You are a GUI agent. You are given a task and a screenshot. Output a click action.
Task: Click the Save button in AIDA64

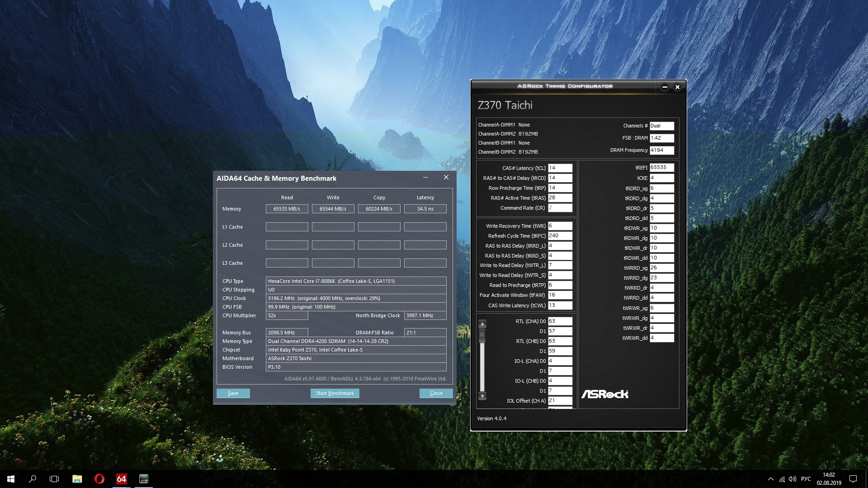tap(233, 393)
